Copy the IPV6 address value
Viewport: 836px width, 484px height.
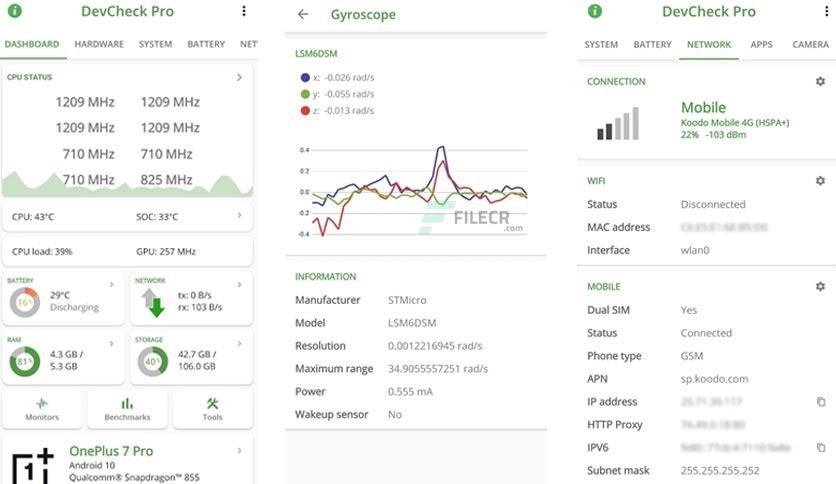tap(821, 447)
